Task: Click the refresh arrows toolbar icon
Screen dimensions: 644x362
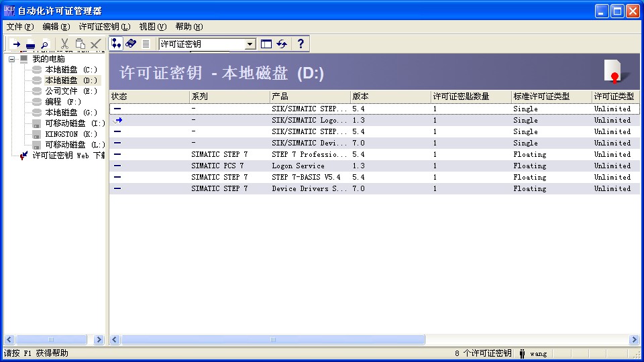Action: (282, 44)
